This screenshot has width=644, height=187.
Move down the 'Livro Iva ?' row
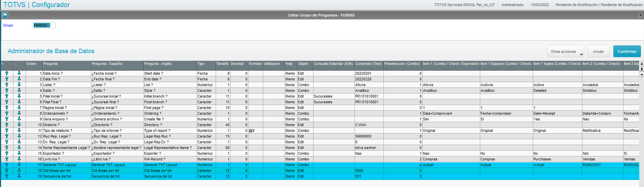(x=19, y=159)
